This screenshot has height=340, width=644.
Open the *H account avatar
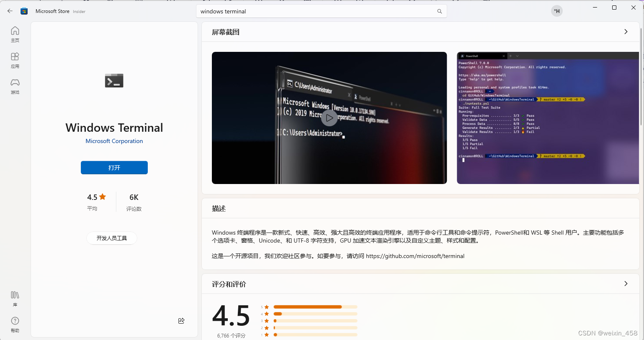[556, 11]
